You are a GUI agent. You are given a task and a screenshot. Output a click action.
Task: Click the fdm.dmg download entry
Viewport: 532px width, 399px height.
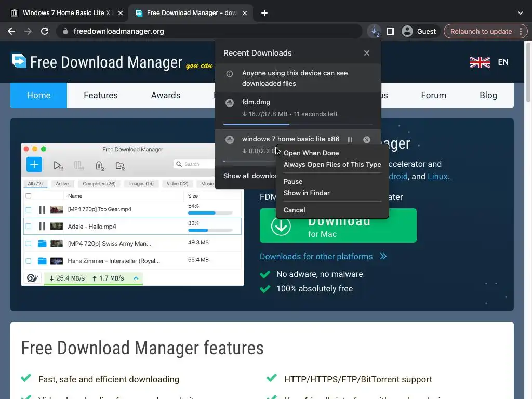point(298,110)
